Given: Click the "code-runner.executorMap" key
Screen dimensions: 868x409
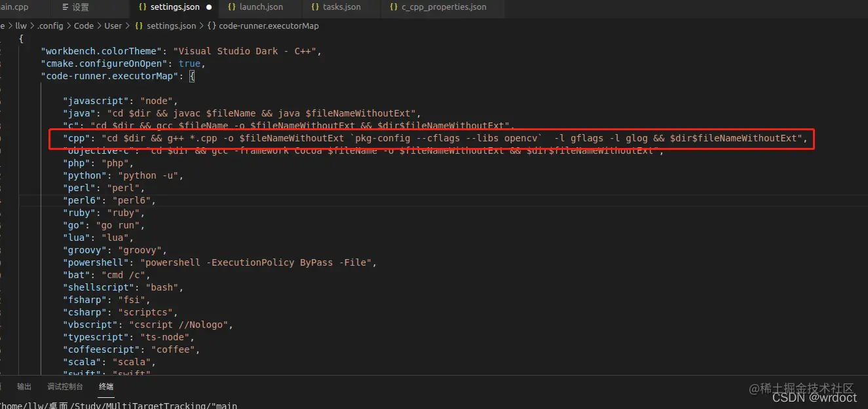Looking at the screenshot, I should 109,76.
